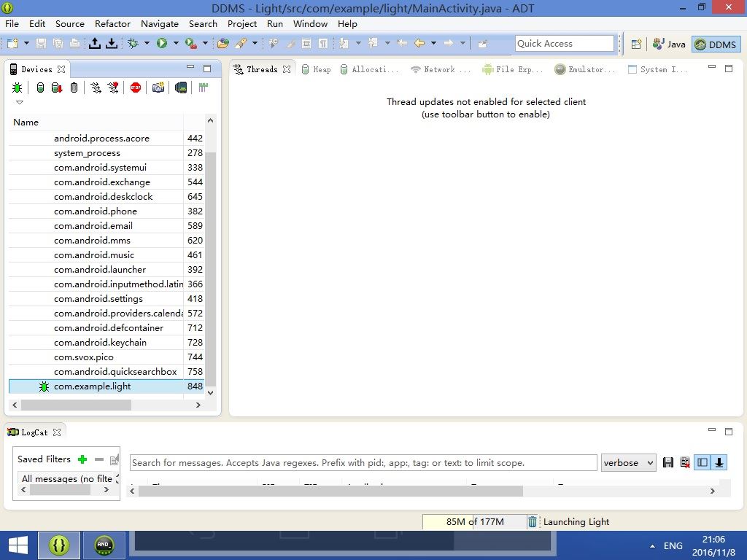Open the Refactor menu

pyautogui.click(x=112, y=24)
